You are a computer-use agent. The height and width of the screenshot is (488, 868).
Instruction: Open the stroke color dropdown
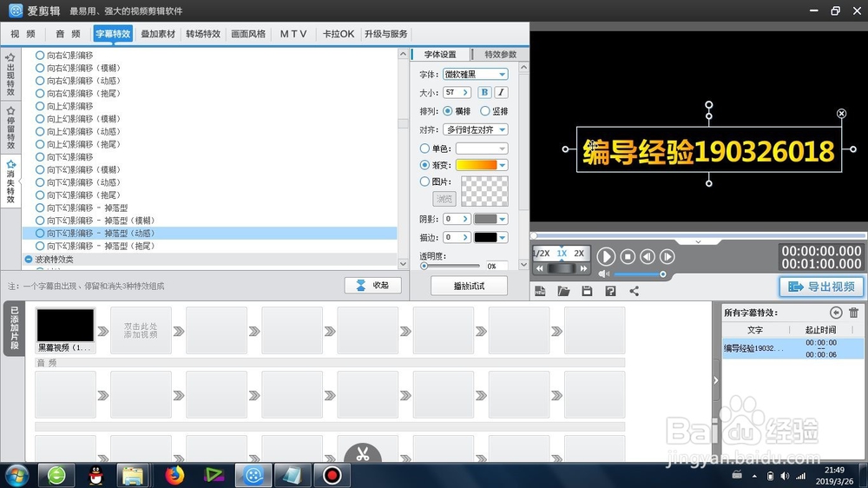tap(502, 238)
